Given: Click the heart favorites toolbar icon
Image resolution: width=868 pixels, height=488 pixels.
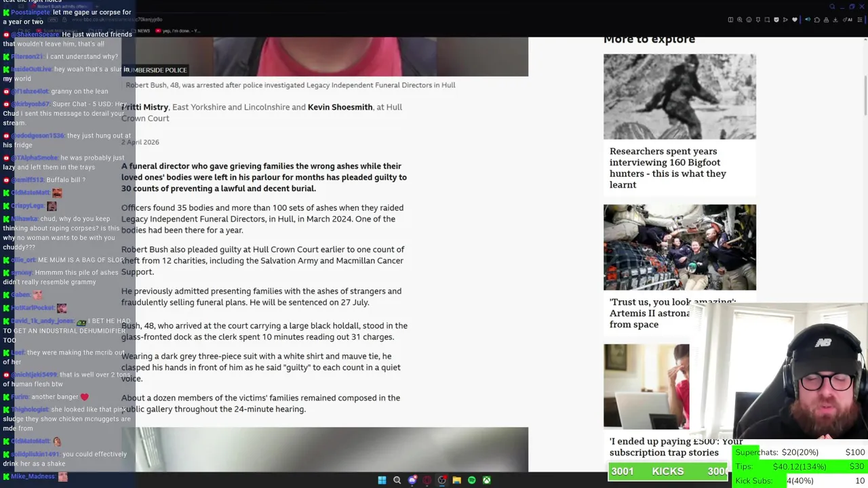Looking at the screenshot, I should coord(795,20).
